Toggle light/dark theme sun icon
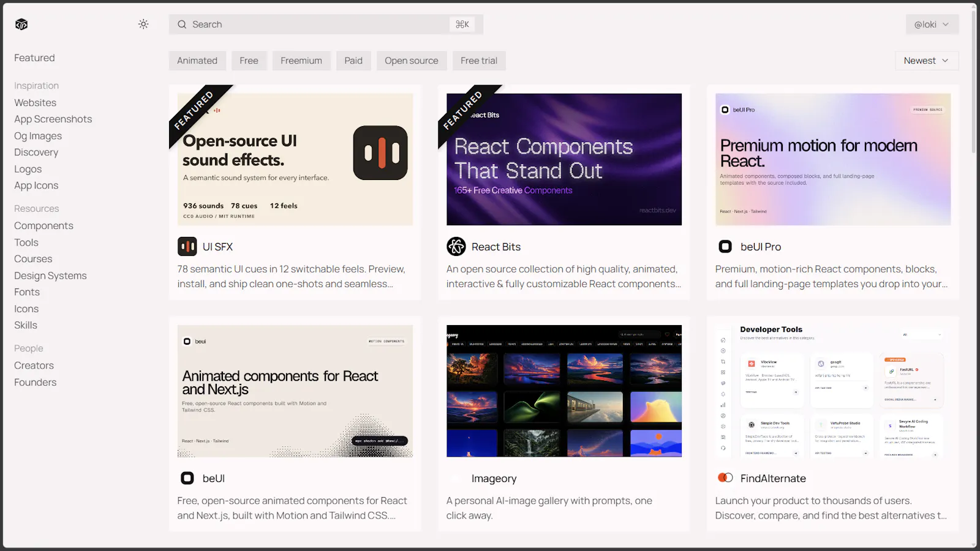Viewport: 980px width, 551px height. 143,24
